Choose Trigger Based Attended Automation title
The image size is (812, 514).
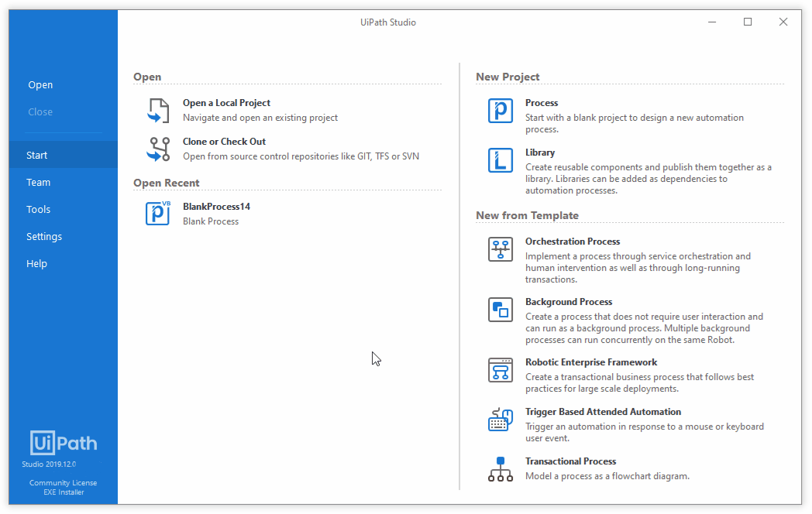pos(603,412)
